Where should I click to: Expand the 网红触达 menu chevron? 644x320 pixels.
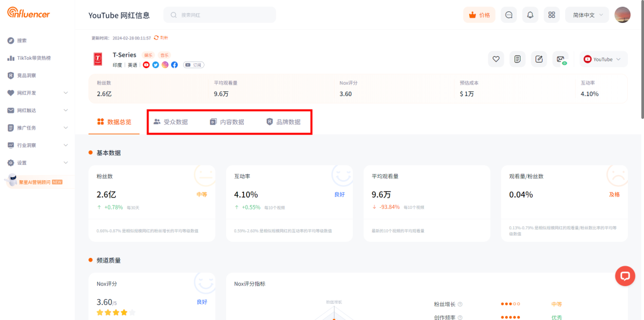66,110
